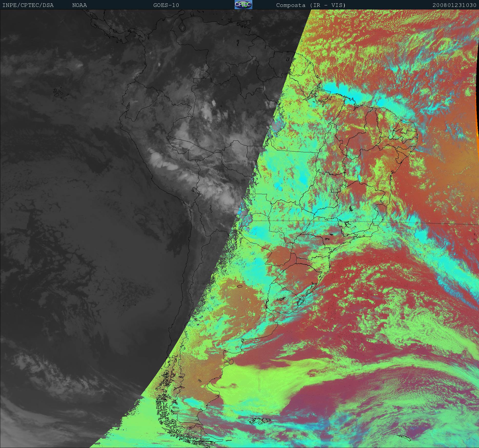
Task: Click the 200801231030 timestamp
Action: point(454,5)
